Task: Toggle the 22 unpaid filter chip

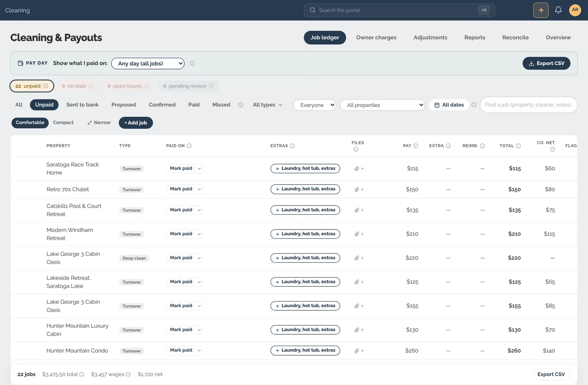Action: coord(32,86)
